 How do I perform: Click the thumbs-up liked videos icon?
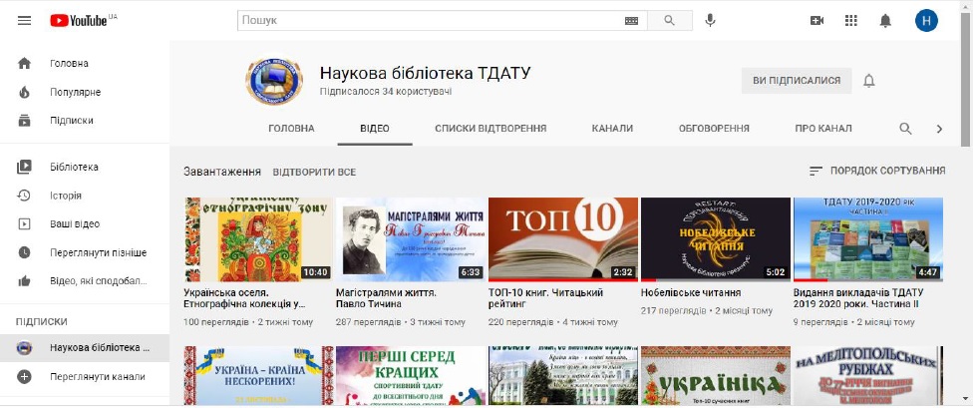coord(24,281)
